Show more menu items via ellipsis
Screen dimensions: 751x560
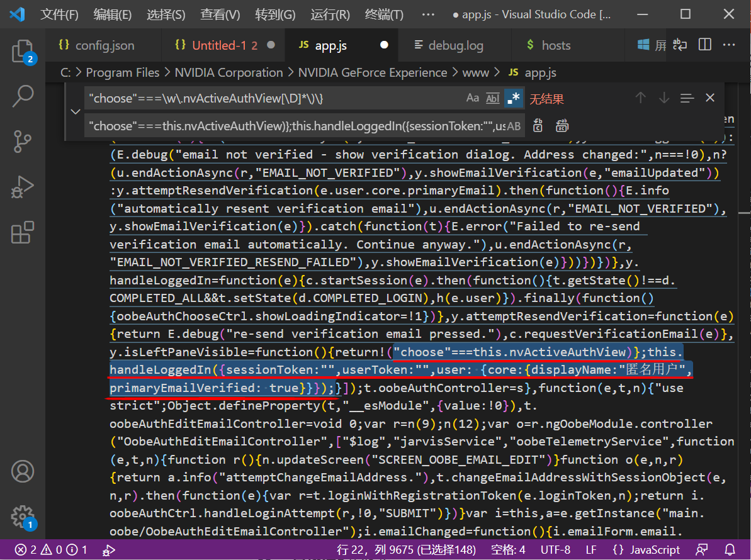(427, 14)
